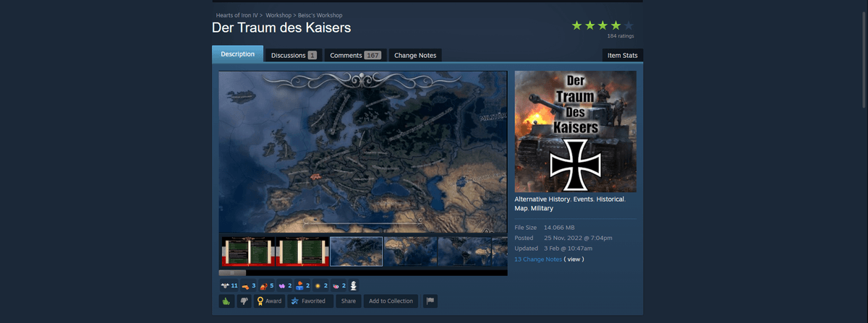The image size is (868, 323).
Task: Report item with the flag icon
Action: tap(430, 301)
